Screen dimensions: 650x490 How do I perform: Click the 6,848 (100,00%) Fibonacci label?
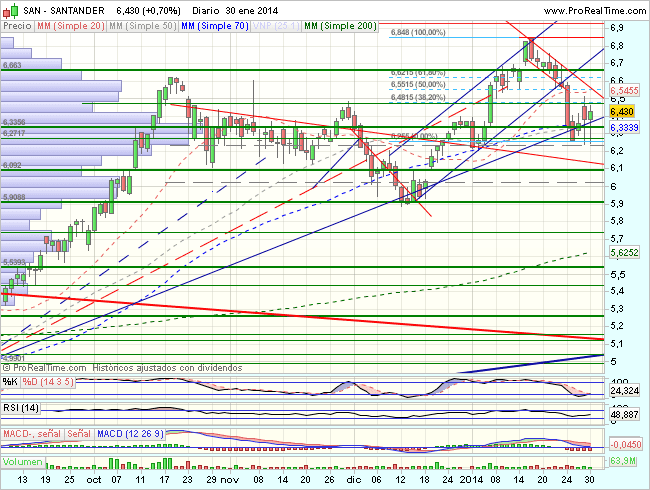(x=418, y=32)
